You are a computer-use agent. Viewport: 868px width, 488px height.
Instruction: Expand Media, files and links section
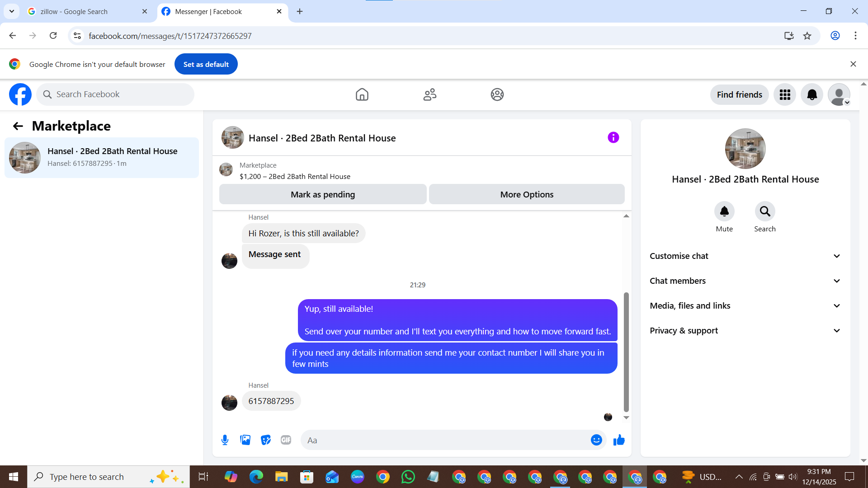pyautogui.click(x=745, y=306)
